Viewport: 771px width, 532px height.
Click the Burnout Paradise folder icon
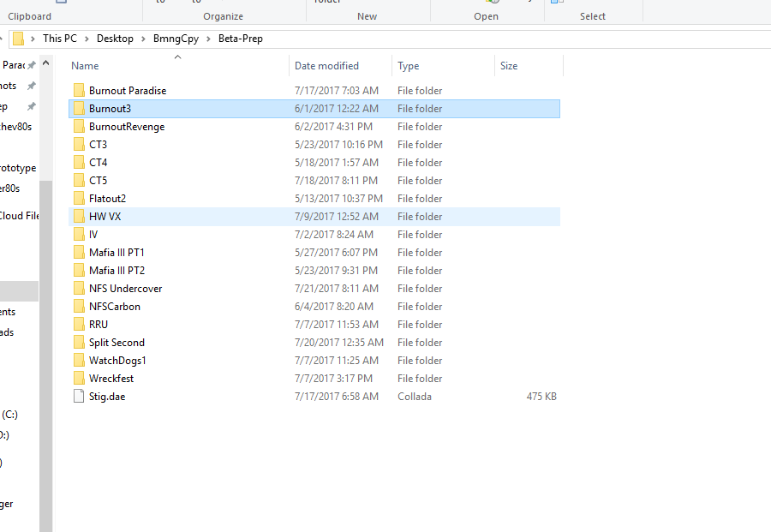click(x=79, y=91)
